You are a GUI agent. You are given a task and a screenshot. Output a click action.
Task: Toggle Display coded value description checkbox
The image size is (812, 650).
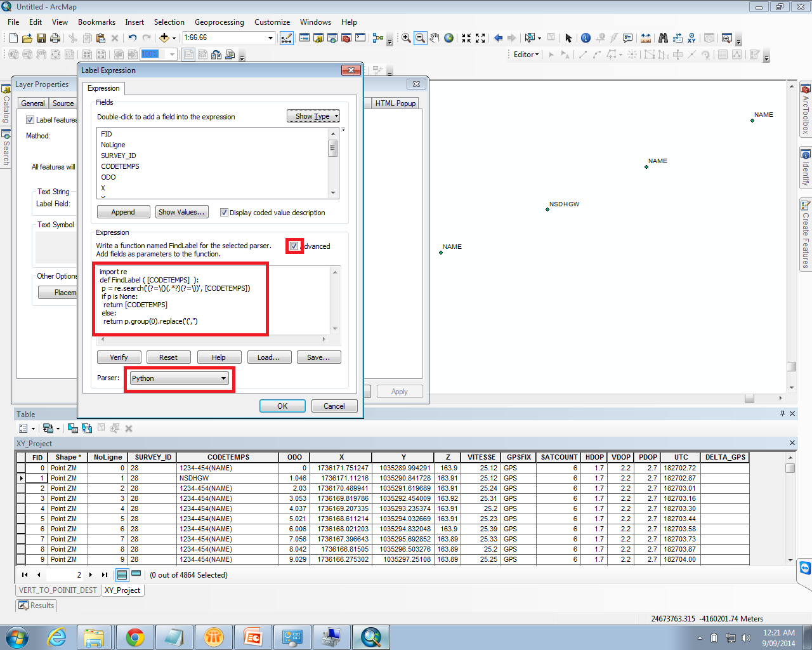pyautogui.click(x=224, y=213)
